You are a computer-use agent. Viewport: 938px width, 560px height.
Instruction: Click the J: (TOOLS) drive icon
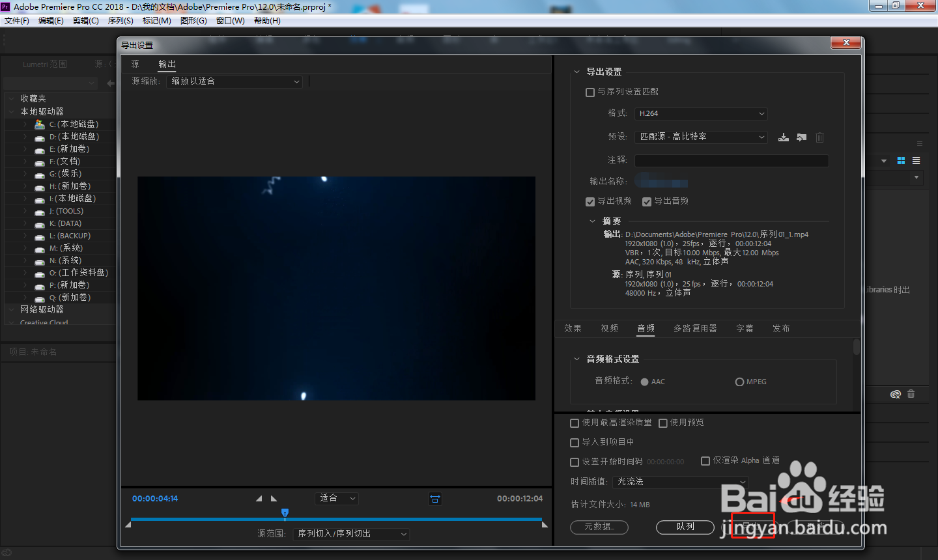coord(40,212)
